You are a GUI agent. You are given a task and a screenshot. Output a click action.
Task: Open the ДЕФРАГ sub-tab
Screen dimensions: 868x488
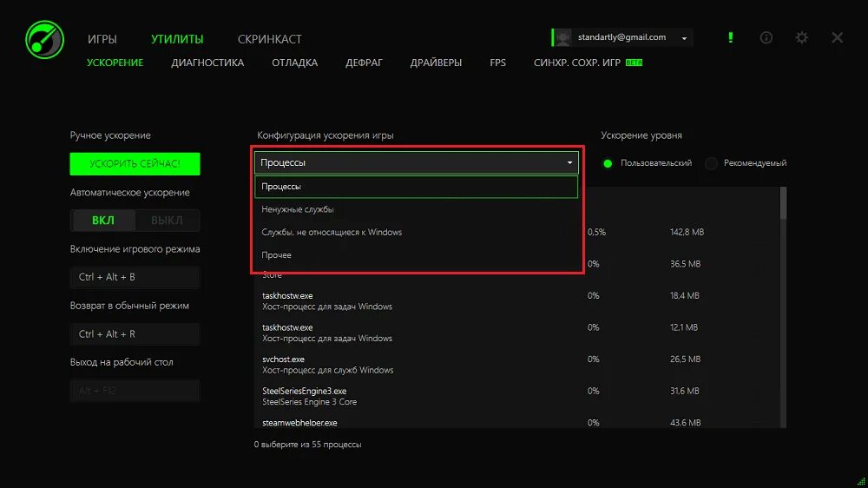tap(364, 63)
